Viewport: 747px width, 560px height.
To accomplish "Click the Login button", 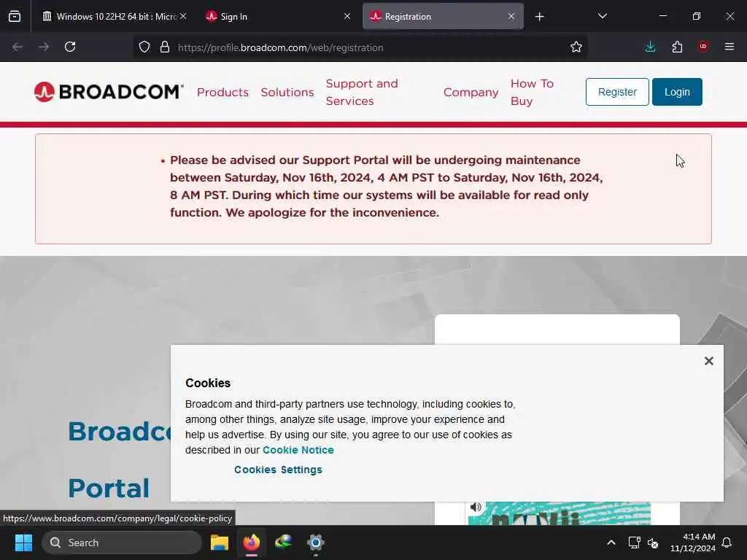I will pyautogui.click(x=677, y=92).
